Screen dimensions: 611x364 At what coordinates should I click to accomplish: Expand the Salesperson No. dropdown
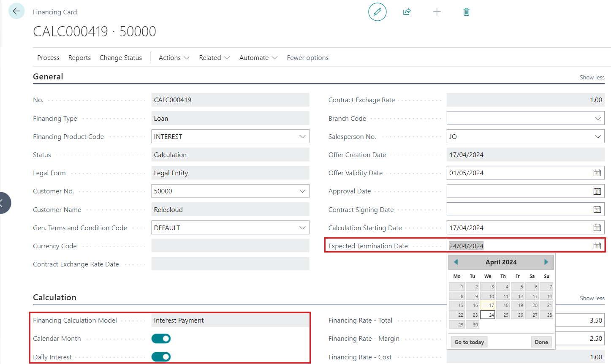click(598, 137)
